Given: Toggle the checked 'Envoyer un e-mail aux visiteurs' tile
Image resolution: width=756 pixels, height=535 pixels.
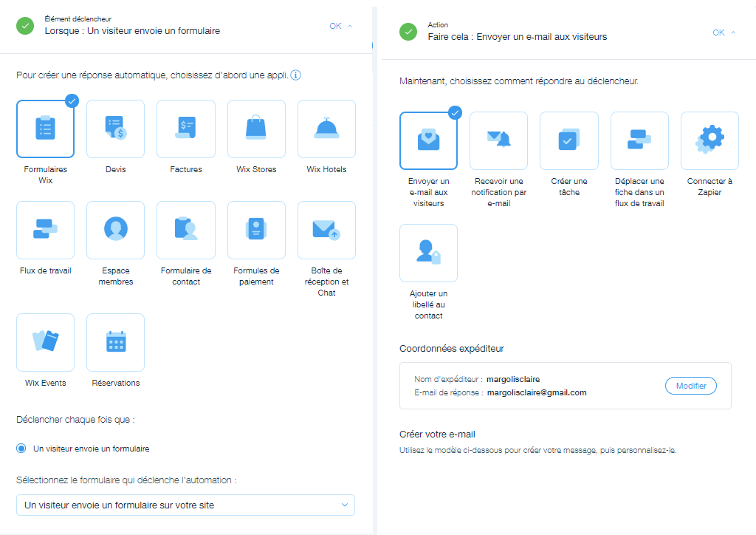Looking at the screenshot, I should pyautogui.click(x=428, y=140).
